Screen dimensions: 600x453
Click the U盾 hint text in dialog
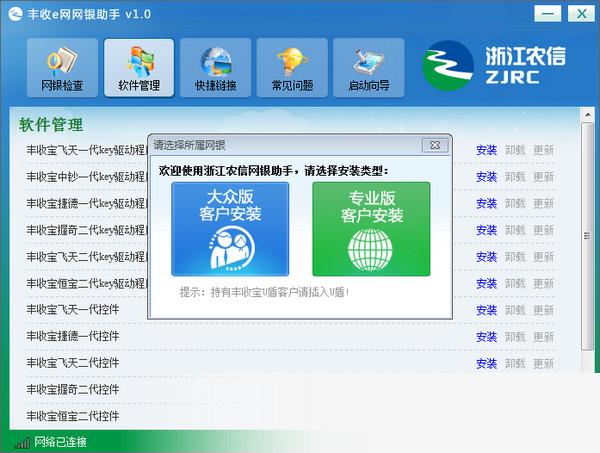coord(264,292)
